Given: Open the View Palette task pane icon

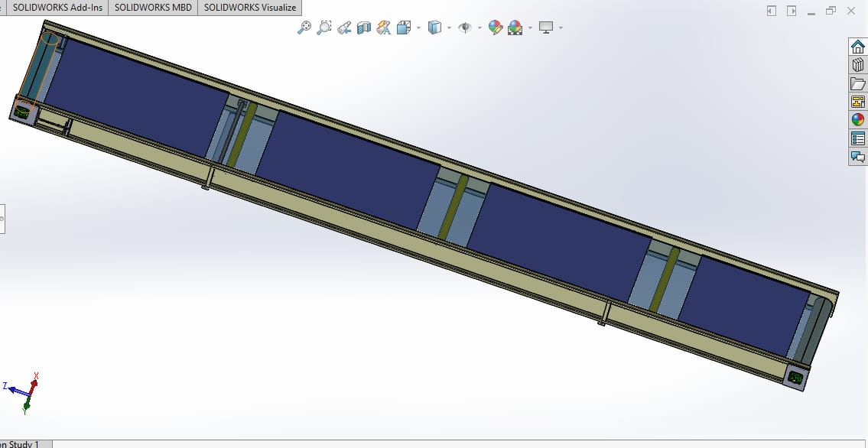Looking at the screenshot, I should [x=857, y=102].
